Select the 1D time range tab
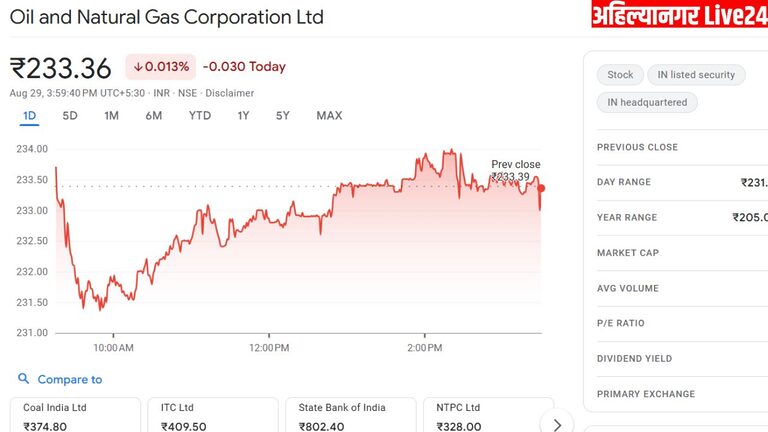The height and width of the screenshot is (432, 768). [30, 116]
